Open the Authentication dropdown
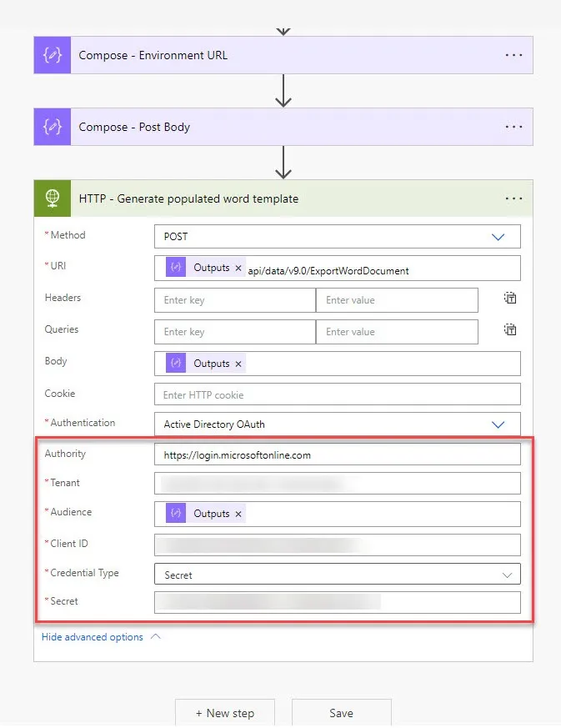 click(x=338, y=424)
